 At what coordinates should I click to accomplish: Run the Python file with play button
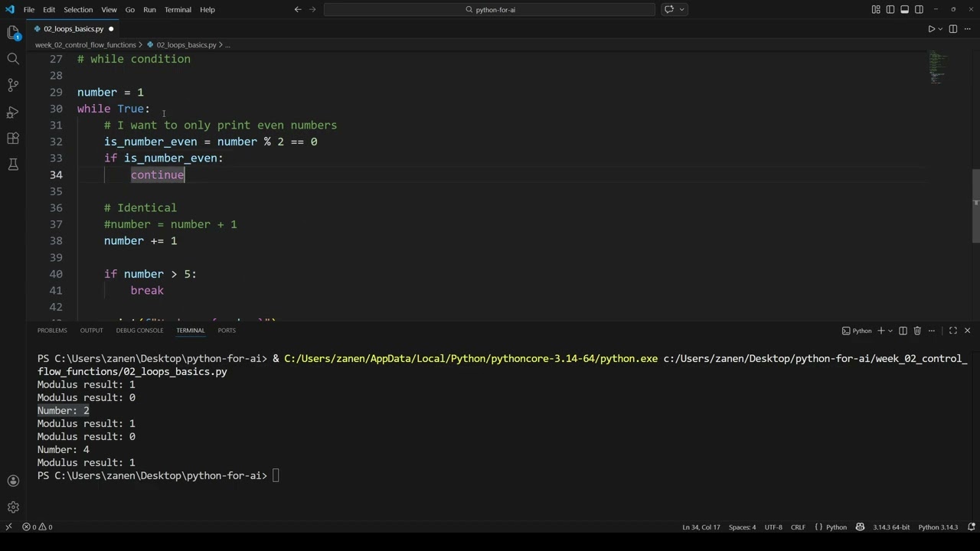(932, 29)
